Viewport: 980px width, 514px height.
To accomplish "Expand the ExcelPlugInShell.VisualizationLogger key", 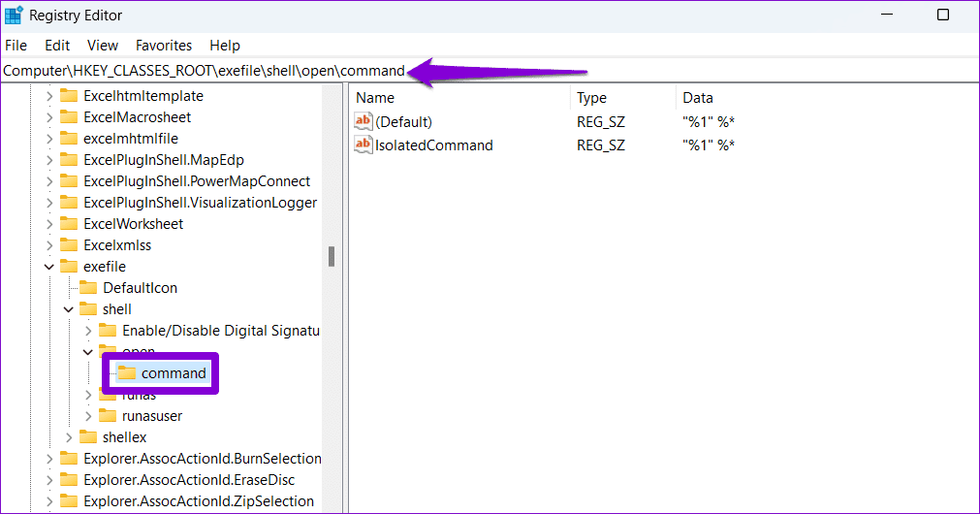I will (x=49, y=203).
